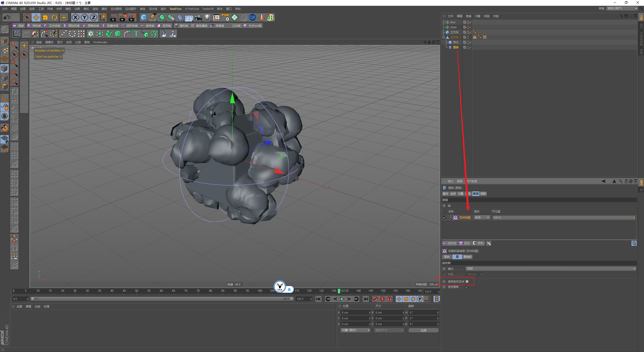Open the 实体 field layer dropdown button
This screenshot has height=352, width=644.
[x=465, y=243]
